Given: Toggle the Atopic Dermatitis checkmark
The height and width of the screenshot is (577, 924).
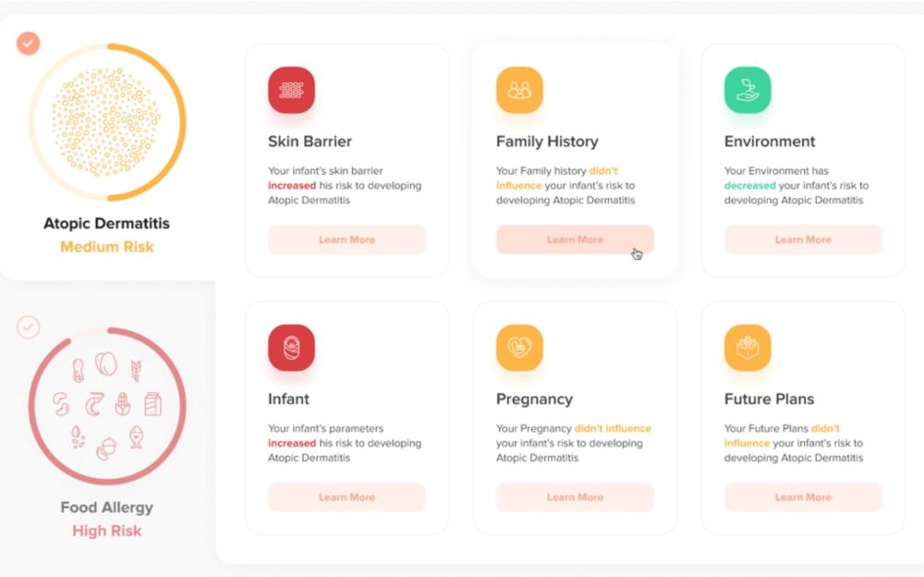Looking at the screenshot, I should (29, 43).
